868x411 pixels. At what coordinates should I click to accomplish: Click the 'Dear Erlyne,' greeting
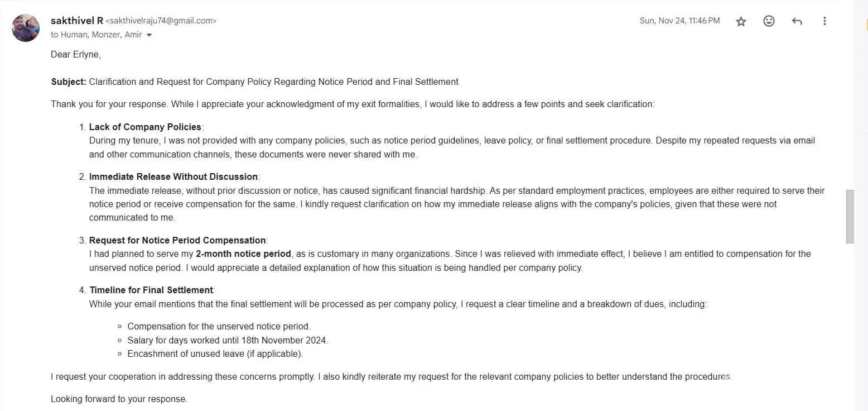(x=75, y=54)
